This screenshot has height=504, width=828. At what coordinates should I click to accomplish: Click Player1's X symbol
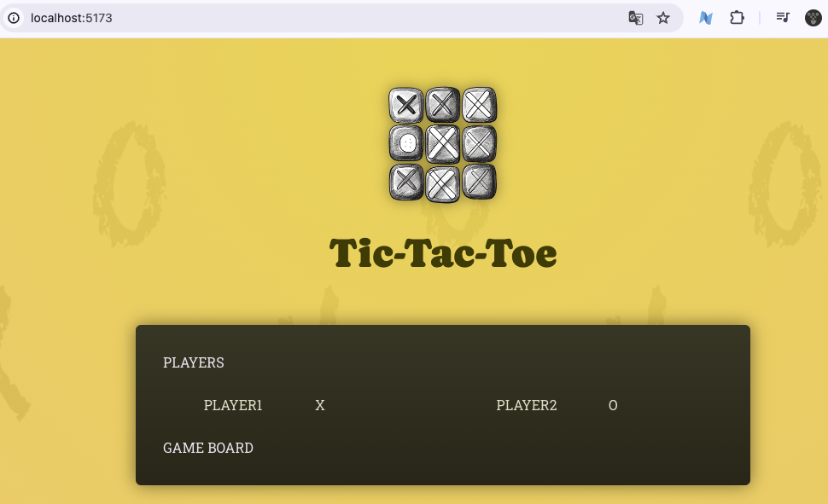click(320, 405)
